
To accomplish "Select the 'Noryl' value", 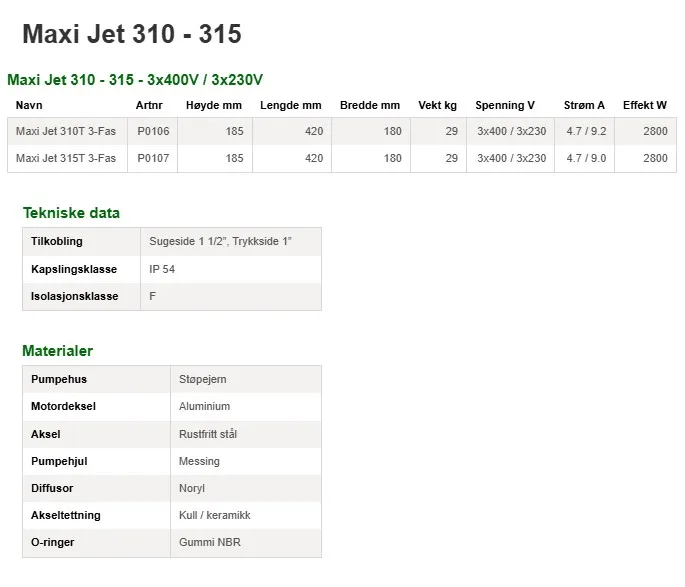I will (x=191, y=488).
